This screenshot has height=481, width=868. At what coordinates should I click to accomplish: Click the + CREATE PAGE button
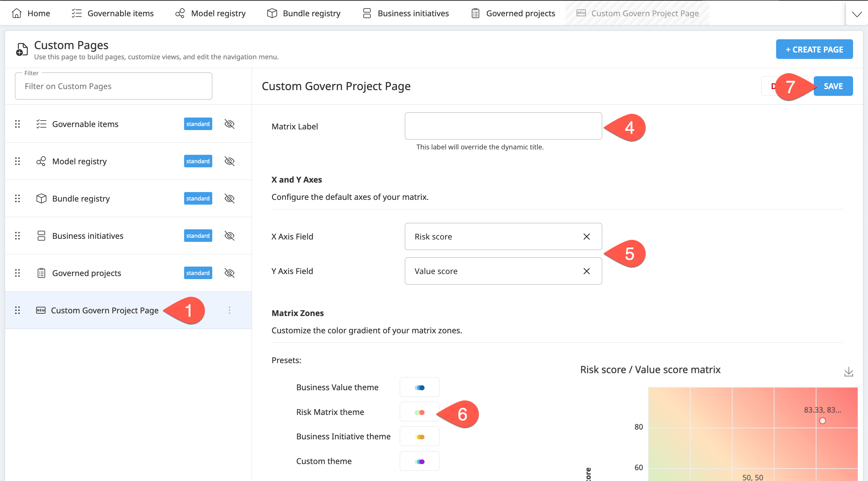click(814, 49)
